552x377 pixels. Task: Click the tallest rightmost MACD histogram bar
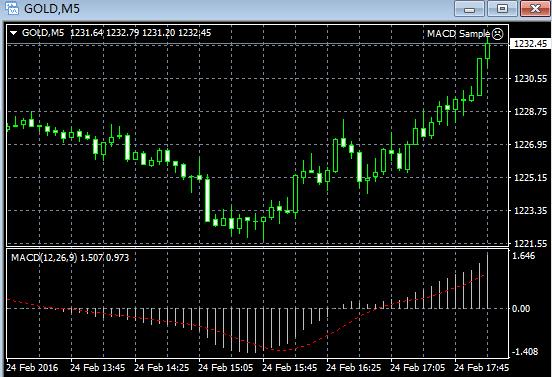488,281
